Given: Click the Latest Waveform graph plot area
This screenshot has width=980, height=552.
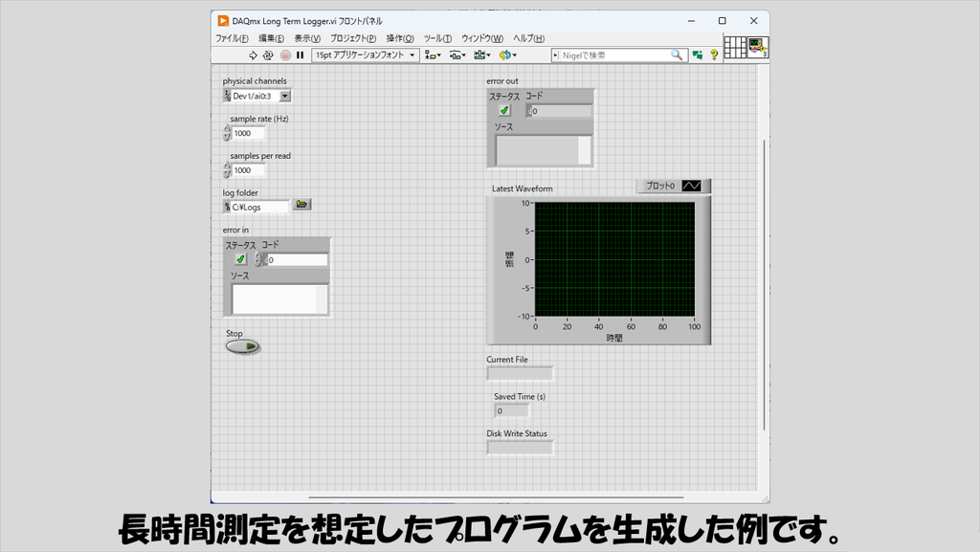Looking at the screenshot, I should pos(614,259).
